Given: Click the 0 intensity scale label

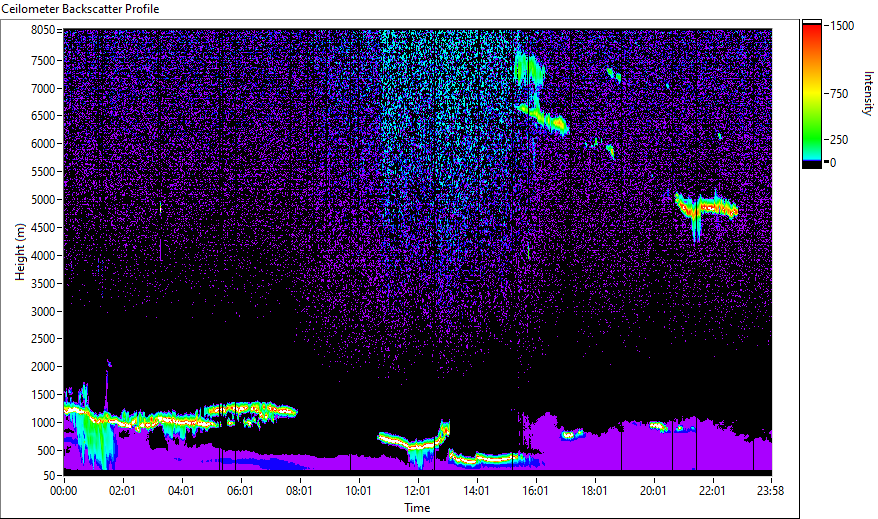Looking at the screenshot, I should click(x=833, y=163).
